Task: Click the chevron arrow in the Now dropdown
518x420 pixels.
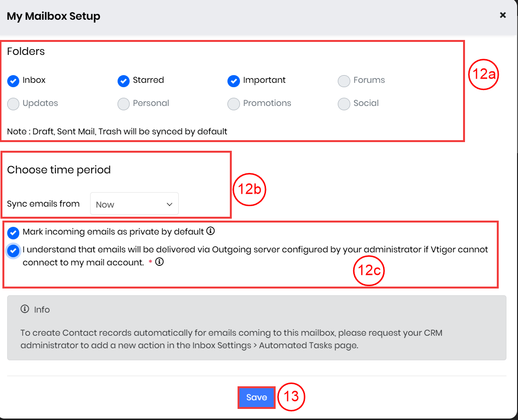Action: coord(169,204)
